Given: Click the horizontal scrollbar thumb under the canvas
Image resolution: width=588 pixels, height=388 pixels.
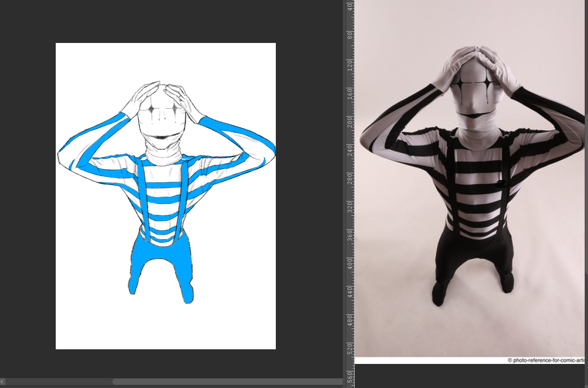Looking at the screenshot, I should [228, 381].
